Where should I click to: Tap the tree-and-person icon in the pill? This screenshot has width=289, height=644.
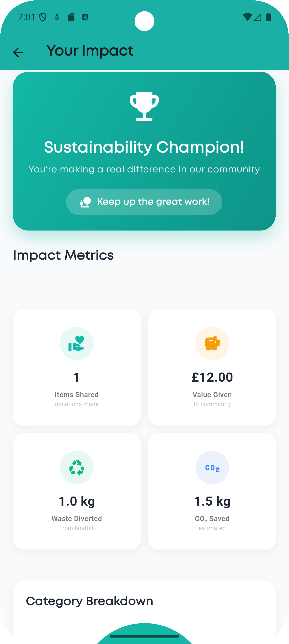[85, 202]
